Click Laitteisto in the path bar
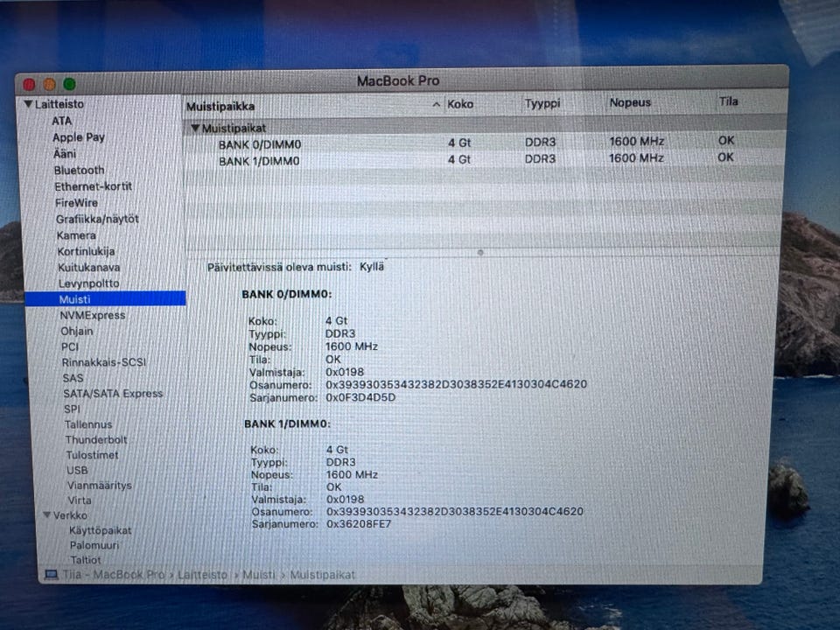 [202, 574]
